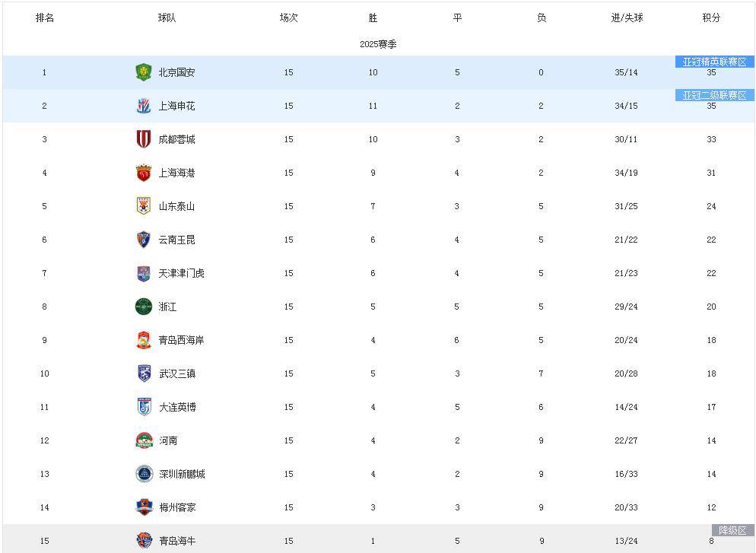Open the 梅州客家 team link
This screenshot has height=553, width=756.
coord(176,508)
